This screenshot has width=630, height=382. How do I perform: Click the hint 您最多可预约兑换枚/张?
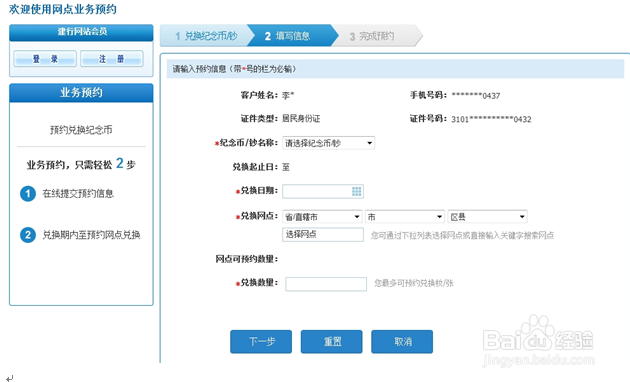coord(413,283)
